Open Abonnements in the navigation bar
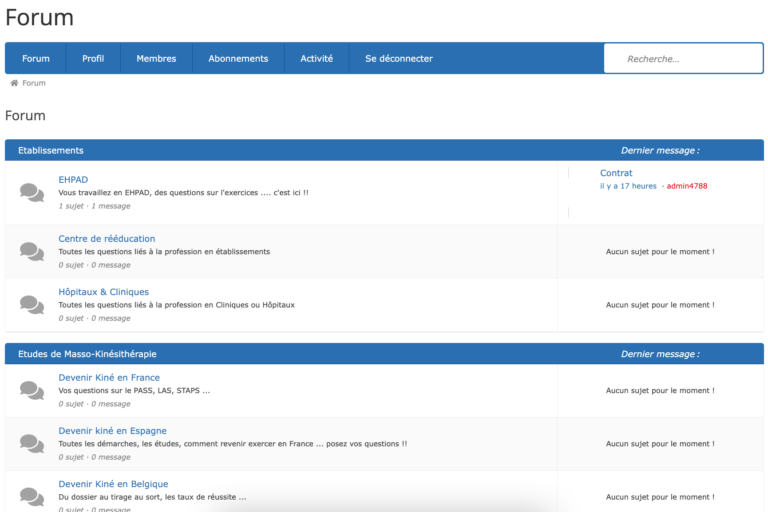This screenshot has width=768, height=512. (239, 58)
